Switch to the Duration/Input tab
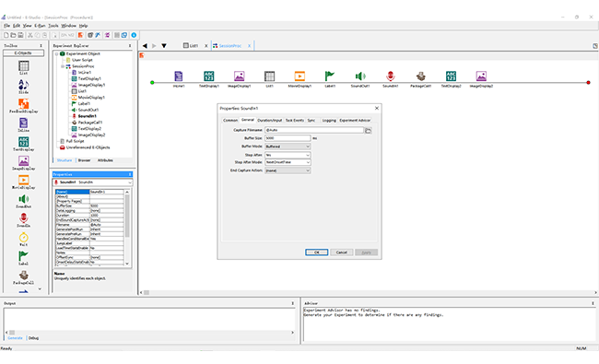Viewport: 599px width, 364px height. [270, 121]
